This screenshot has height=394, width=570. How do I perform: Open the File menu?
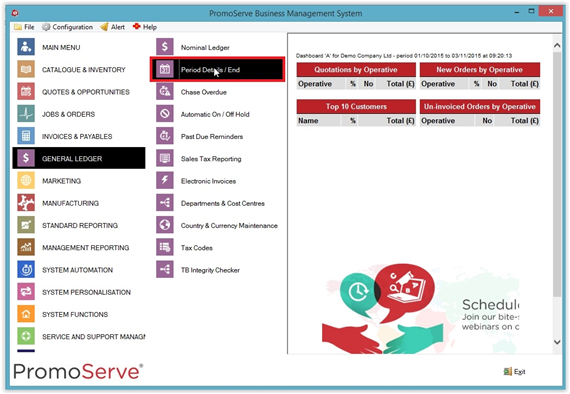pos(24,27)
